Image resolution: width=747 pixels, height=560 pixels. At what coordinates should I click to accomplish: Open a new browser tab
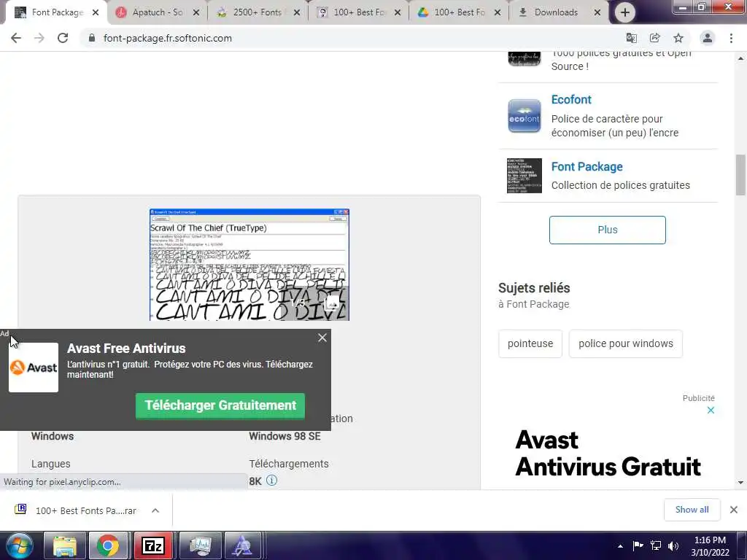coord(625,12)
